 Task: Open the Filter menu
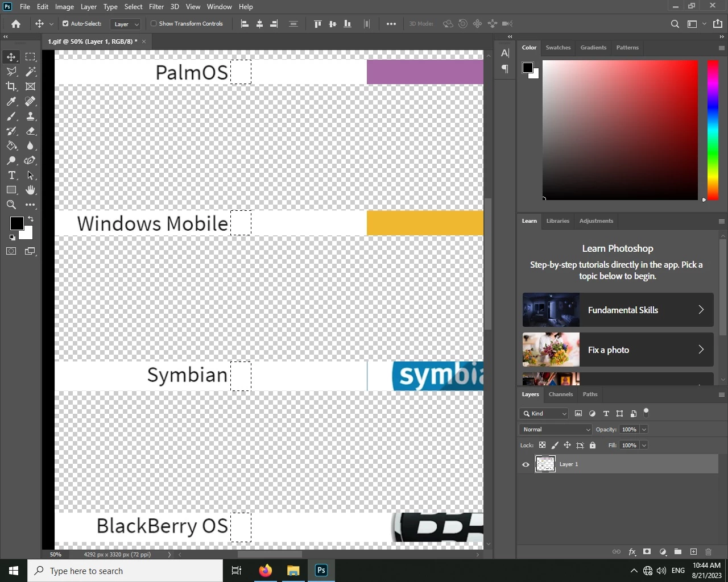click(156, 7)
